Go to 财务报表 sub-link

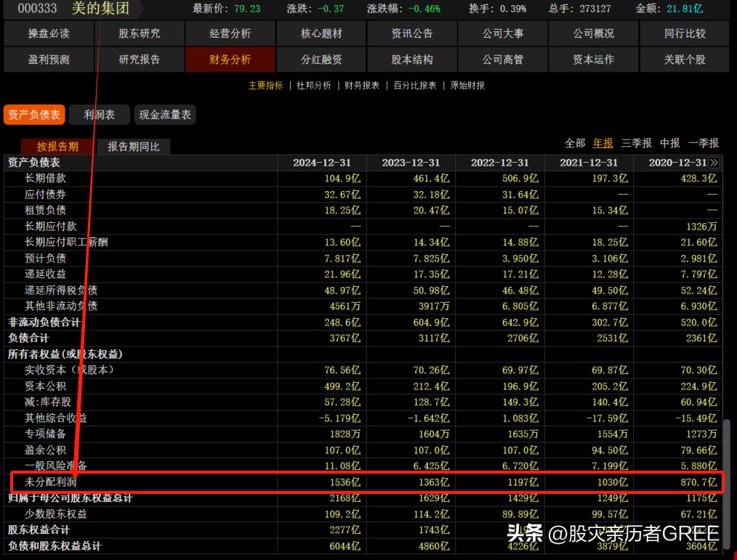[x=362, y=86]
